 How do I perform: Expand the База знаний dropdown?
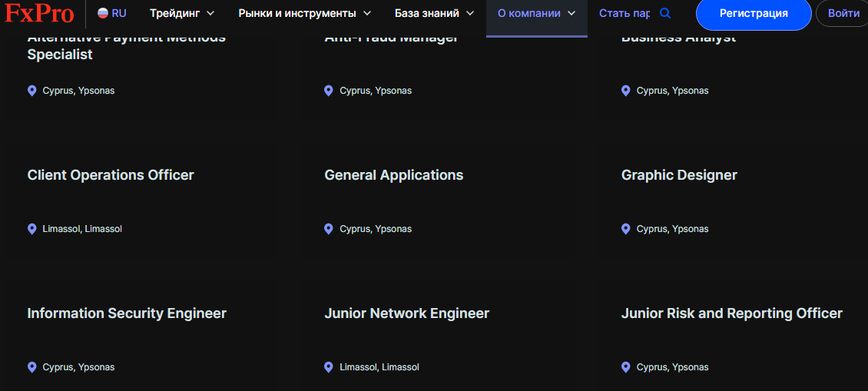[x=434, y=14]
